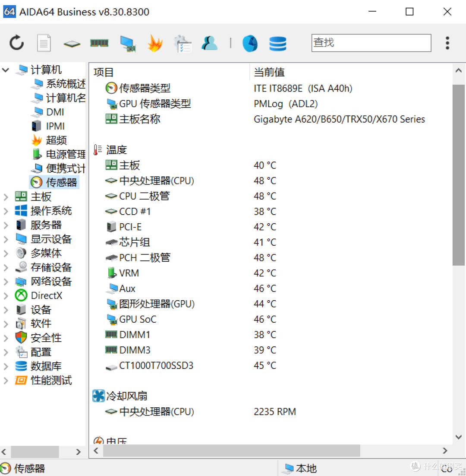Click the 冷却风扇 fan icon

[x=98, y=396]
